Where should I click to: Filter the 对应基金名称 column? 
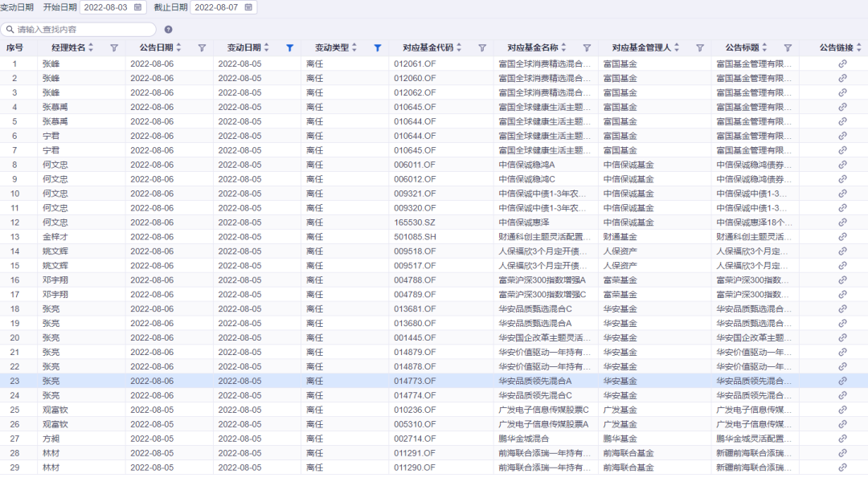587,48
